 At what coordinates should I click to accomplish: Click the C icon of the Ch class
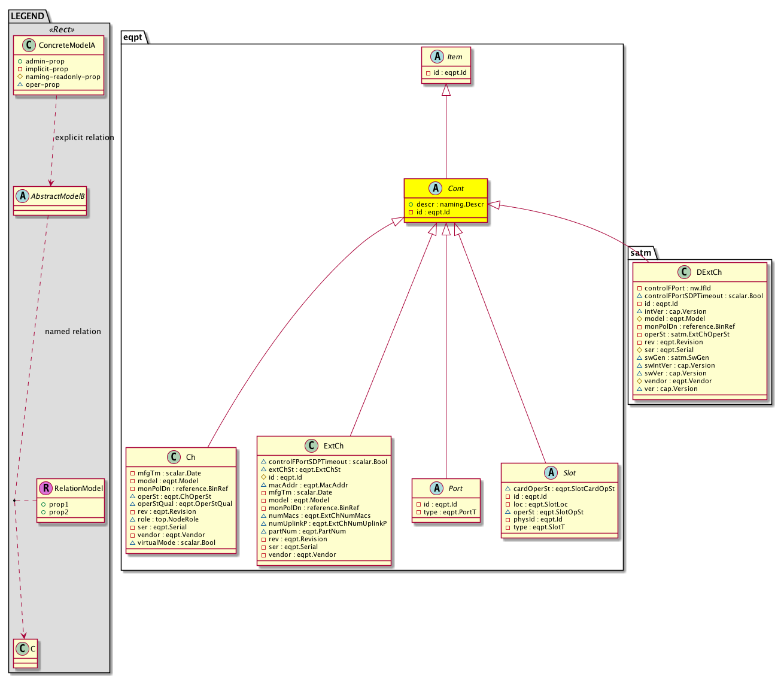click(174, 457)
